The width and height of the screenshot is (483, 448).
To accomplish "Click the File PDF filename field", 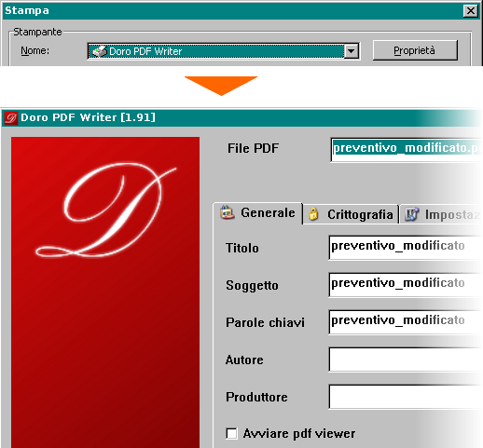I will point(407,150).
